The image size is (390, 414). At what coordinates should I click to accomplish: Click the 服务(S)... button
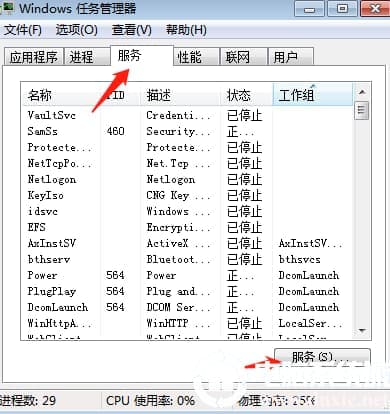(x=322, y=358)
